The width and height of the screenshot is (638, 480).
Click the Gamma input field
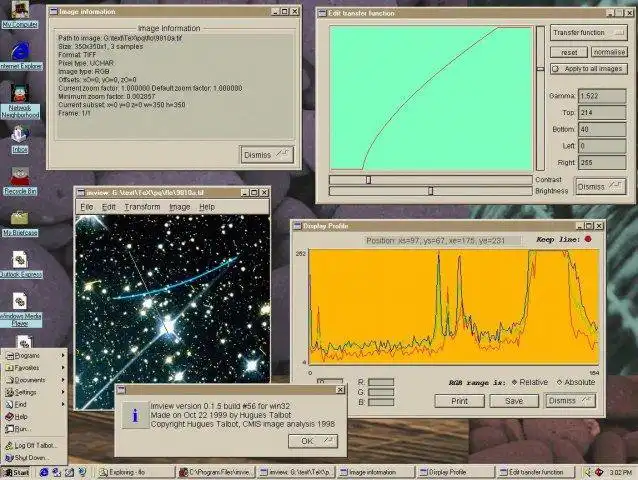[602, 96]
